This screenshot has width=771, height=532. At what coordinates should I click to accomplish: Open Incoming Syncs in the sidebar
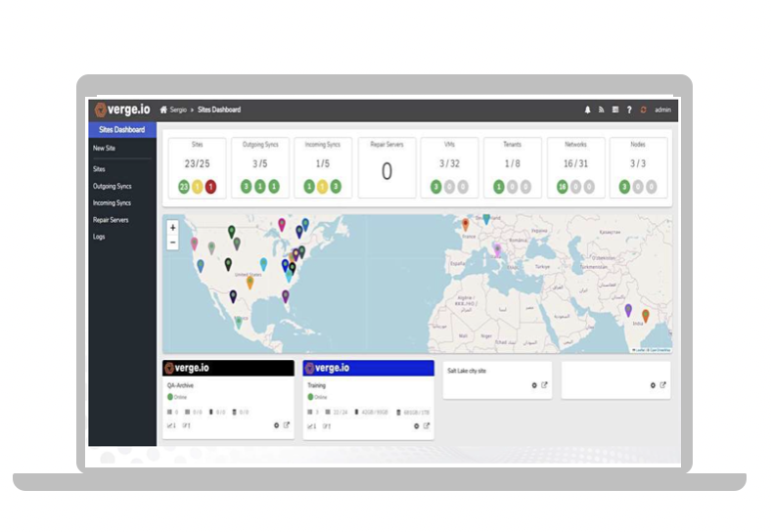113,203
